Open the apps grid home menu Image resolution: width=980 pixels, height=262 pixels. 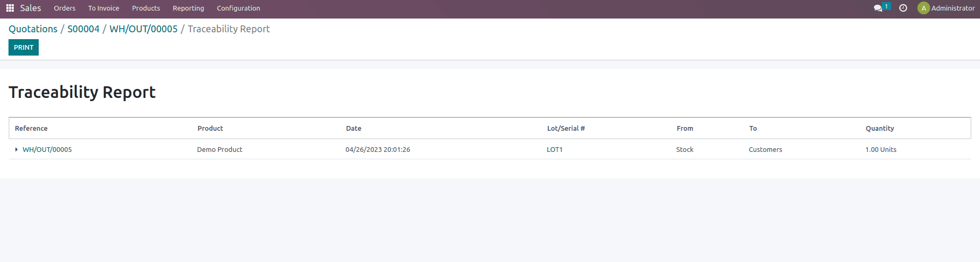coord(10,8)
